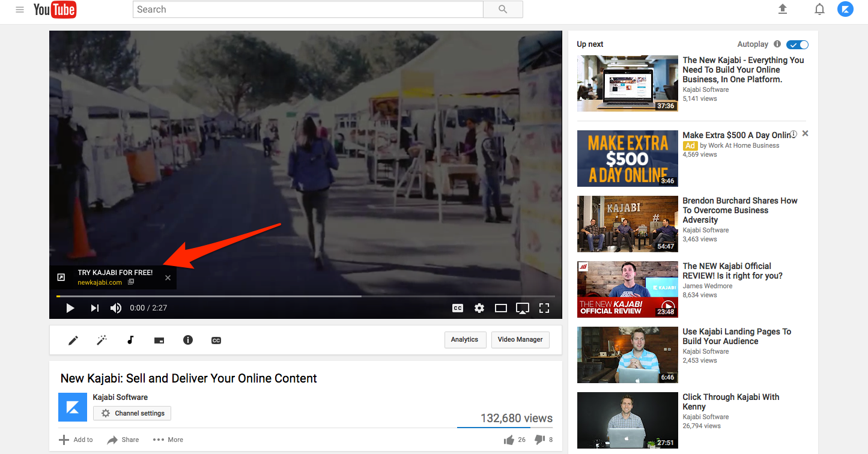Image resolution: width=868 pixels, height=454 pixels.
Task: Click the ad info icon
Action: pos(794,134)
